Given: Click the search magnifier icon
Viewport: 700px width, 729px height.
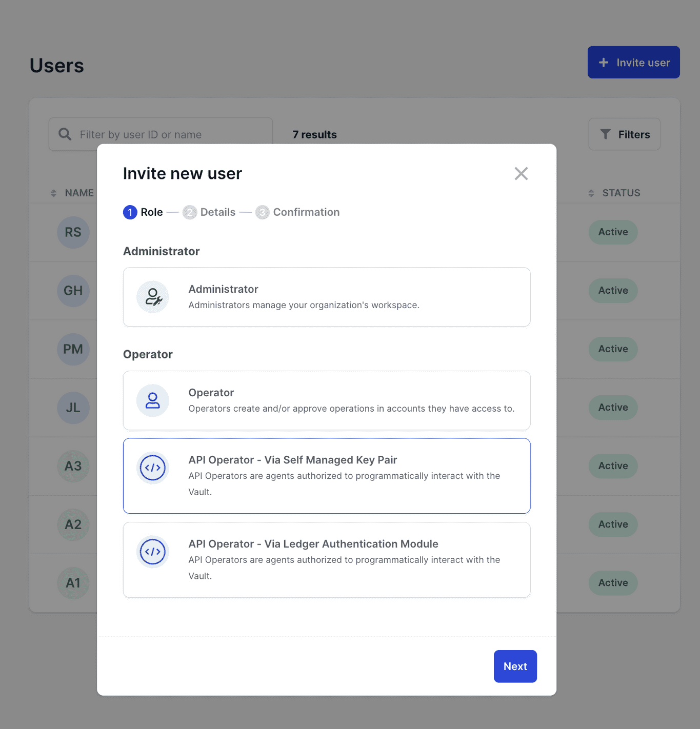Looking at the screenshot, I should pyautogui.click(x=65, y=134).
